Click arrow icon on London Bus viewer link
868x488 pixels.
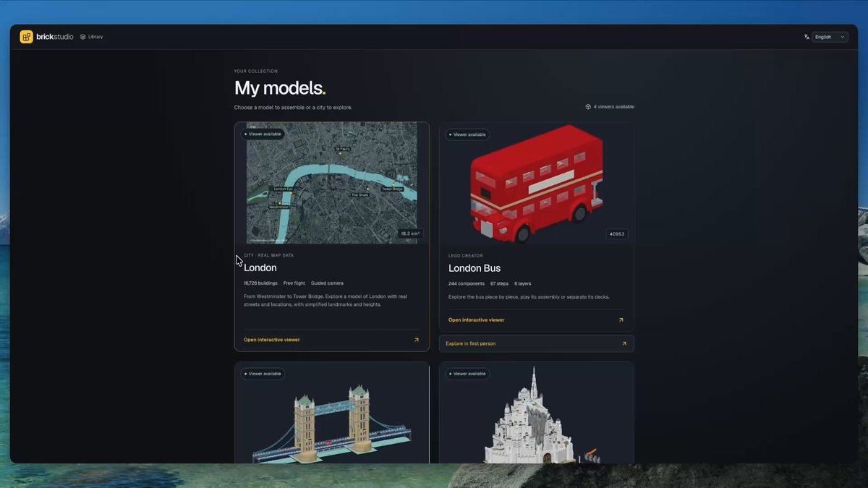click(x=621, y=320)
